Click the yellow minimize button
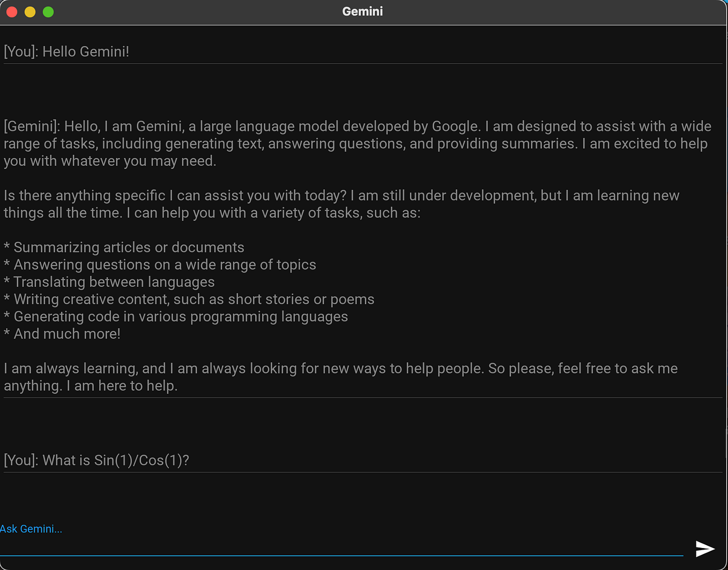 pos(29,11)
